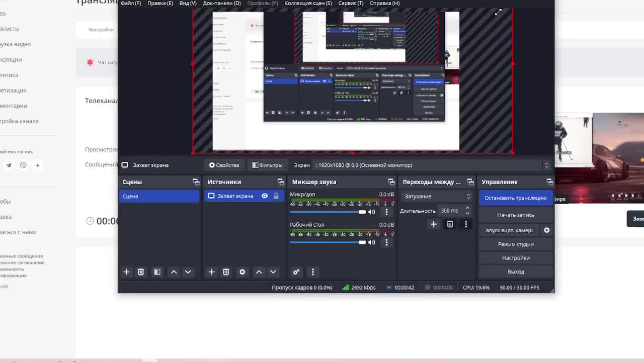Open the Вид (V) menu
This screenshot has height=362, width=644.
click(x=188, y=3)
